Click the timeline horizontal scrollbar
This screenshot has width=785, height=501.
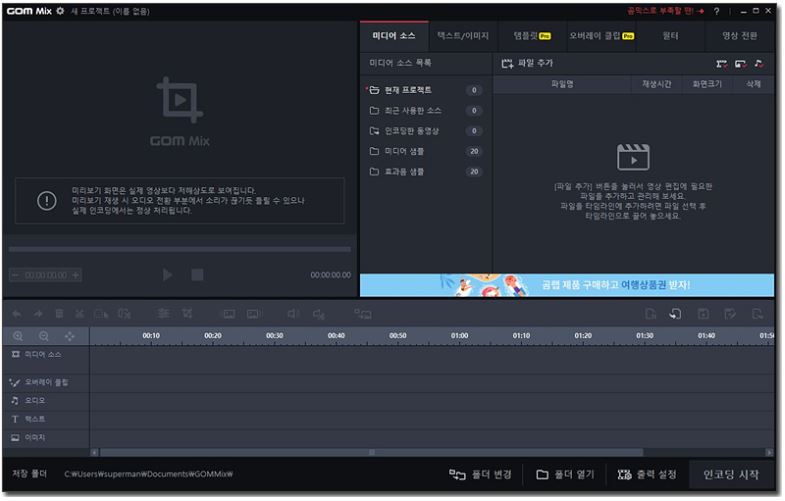point(371,452)
